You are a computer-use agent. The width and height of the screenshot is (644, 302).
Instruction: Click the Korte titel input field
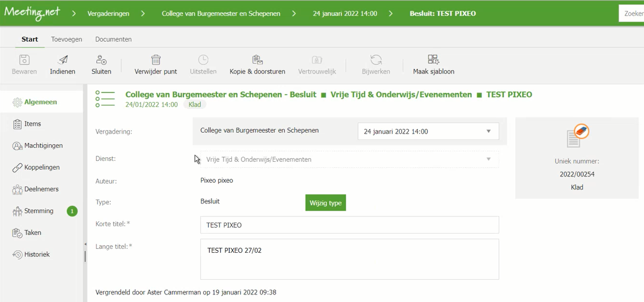pyautogui.click(x=349, y=225)
